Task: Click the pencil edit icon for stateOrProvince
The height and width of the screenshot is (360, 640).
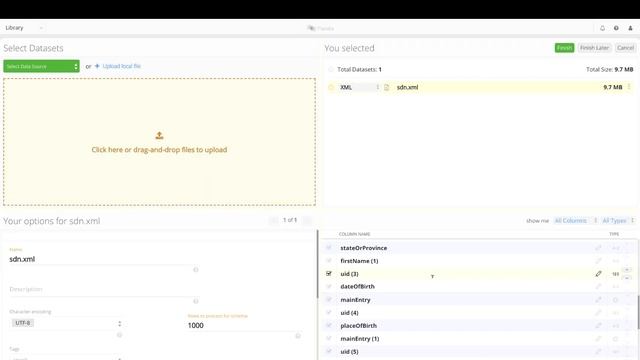Action: coord(598,248)
